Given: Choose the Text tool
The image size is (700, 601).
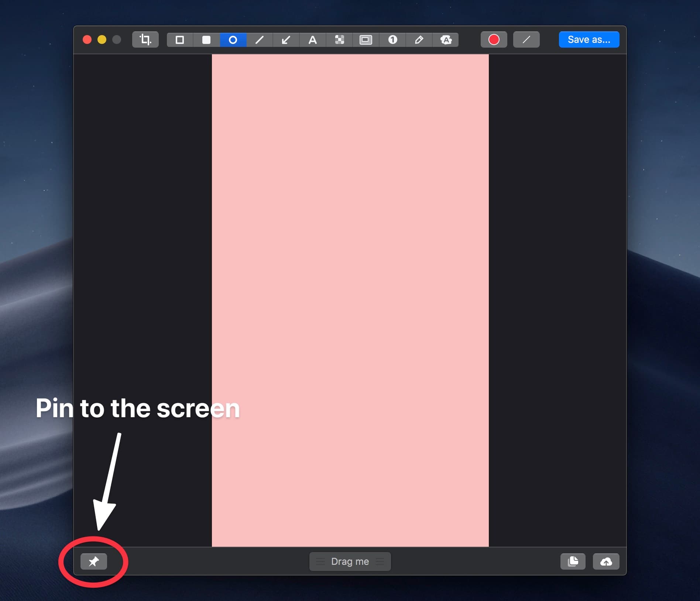Looking at the screenshot, I should click(x=312, y=40).
